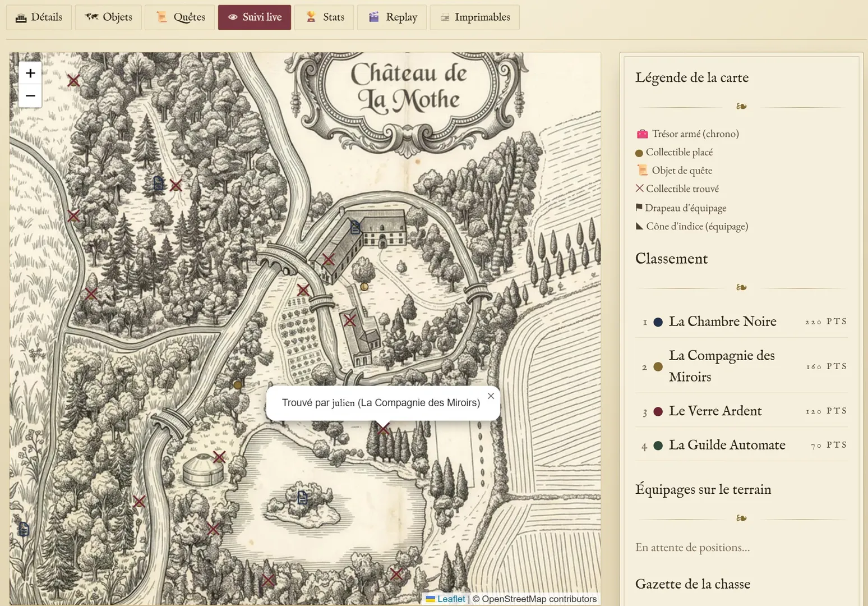Select the X marker on the chapel roof

pyautogui.click(x=350, y=320)
